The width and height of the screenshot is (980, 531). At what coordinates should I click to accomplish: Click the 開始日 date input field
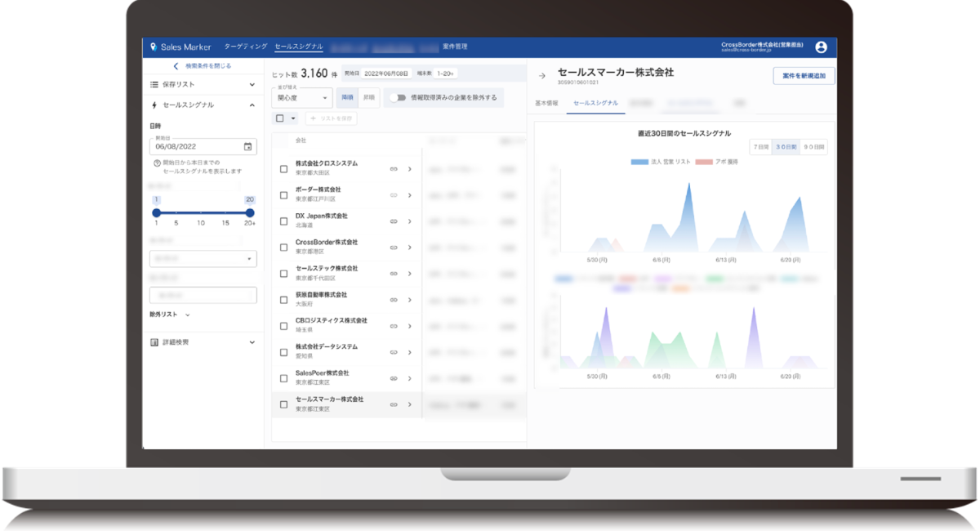click(196, 147)
